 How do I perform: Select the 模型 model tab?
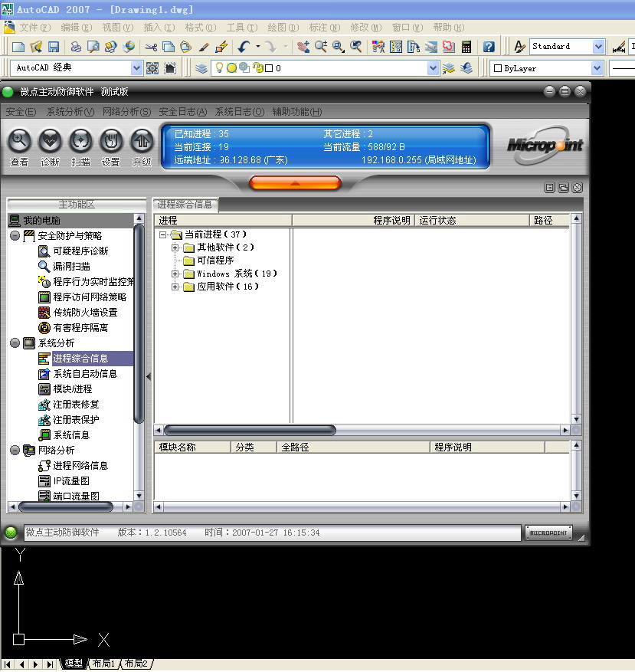point(74,664)
